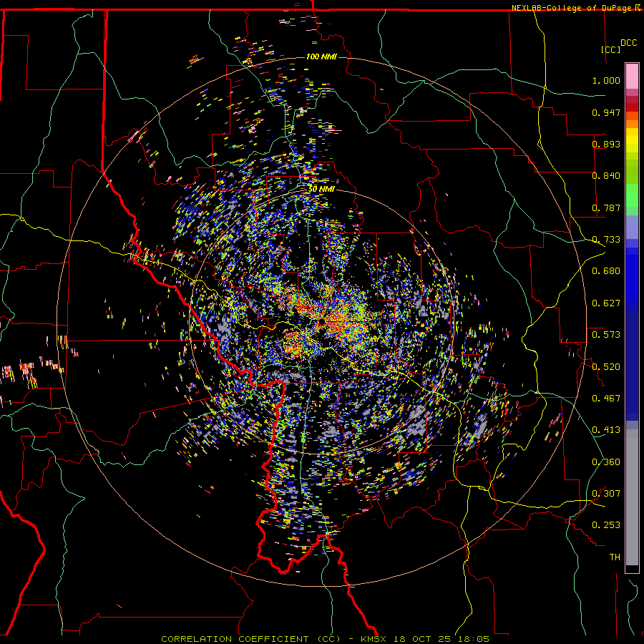Click the 0.787 scale label

pyautogui.click(x=606, y=208)
